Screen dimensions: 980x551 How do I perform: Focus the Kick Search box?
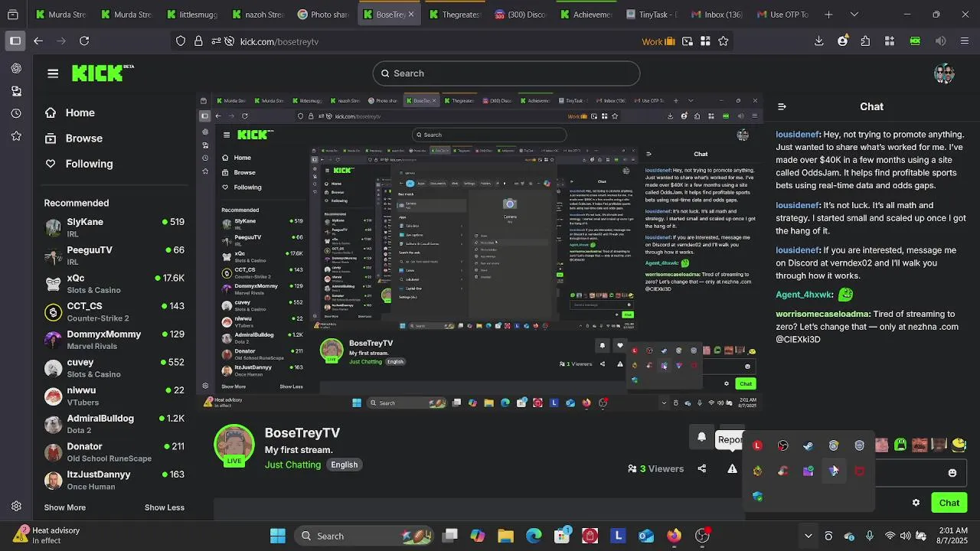pos(506,73)
